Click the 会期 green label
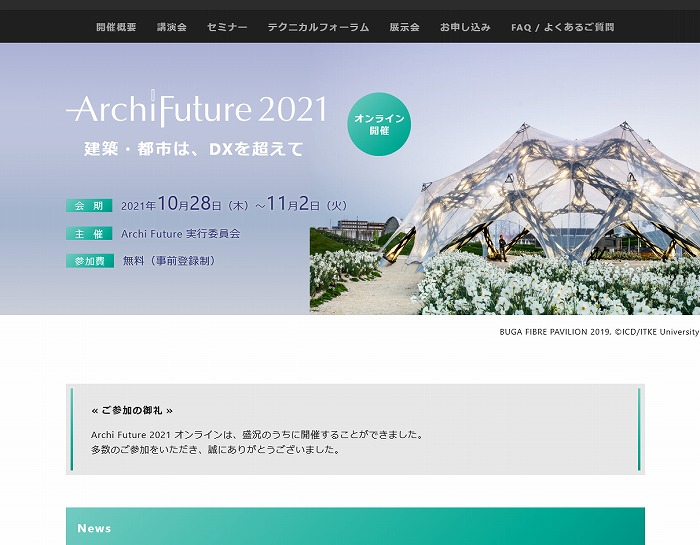The height and width of the screenshot is (545, 700). (x=89, y=206)
